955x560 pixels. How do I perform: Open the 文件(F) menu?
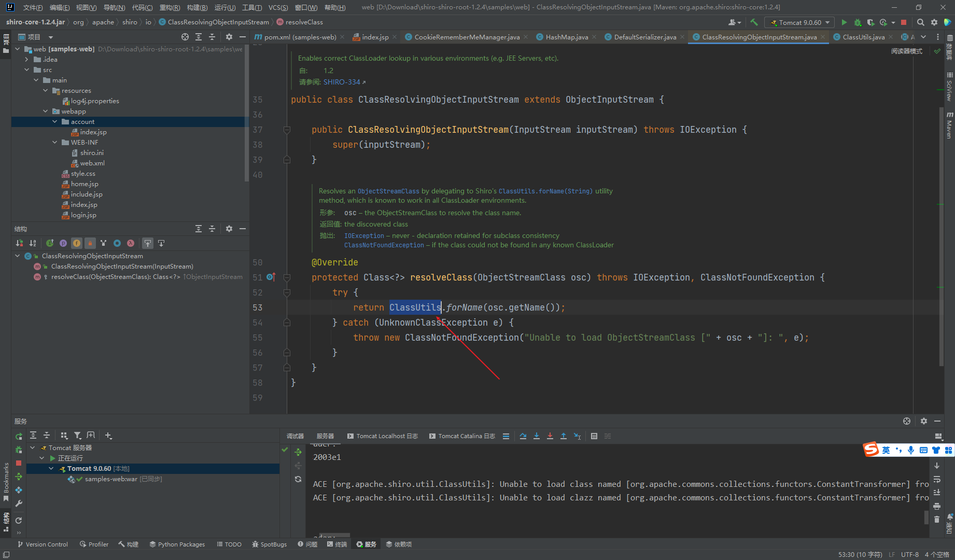[x=33, y=7]
